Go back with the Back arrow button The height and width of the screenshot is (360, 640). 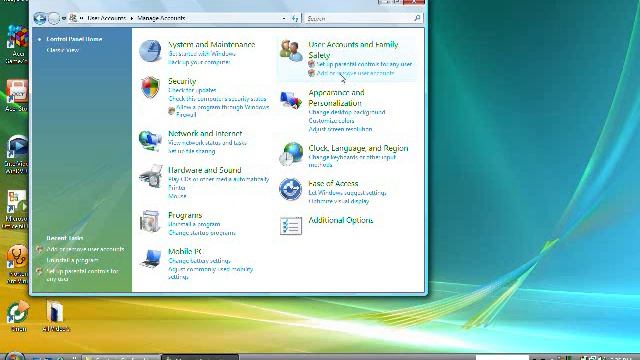(40, 18)
